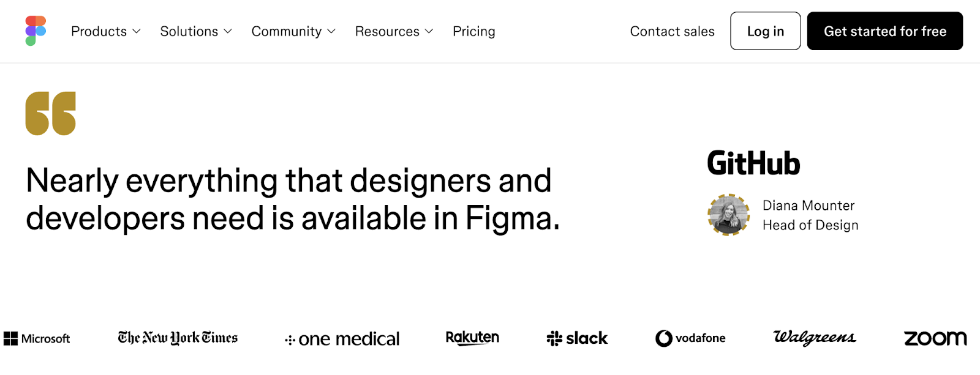Select the Pricing menu item
The height and width of the screenshot is (375, 980).
[473, 31]
